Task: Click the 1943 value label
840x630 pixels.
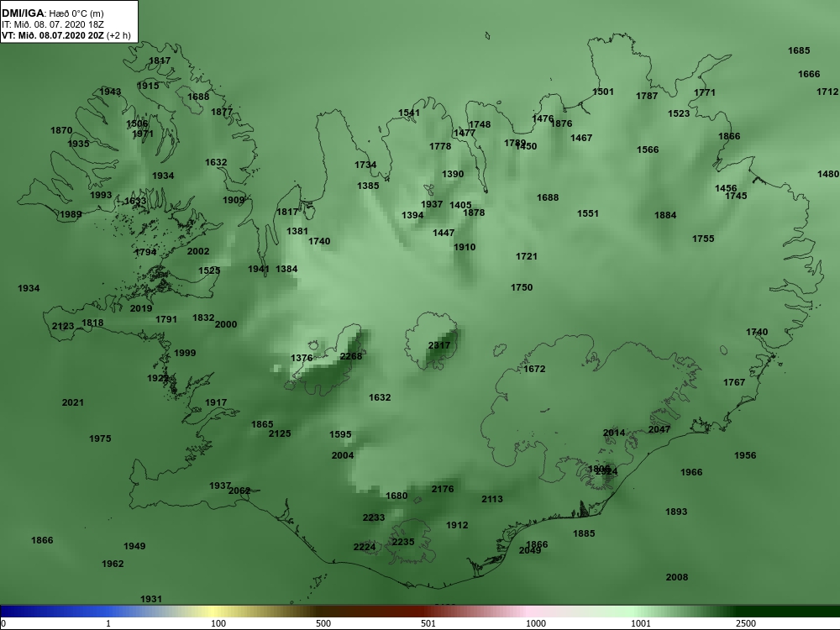Action: (x=110, y=92)
